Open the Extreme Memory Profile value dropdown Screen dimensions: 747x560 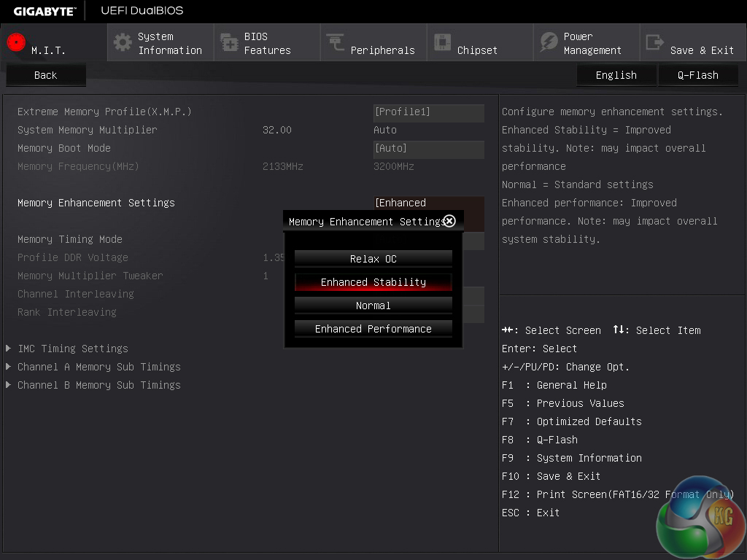[x=428, y=112]
